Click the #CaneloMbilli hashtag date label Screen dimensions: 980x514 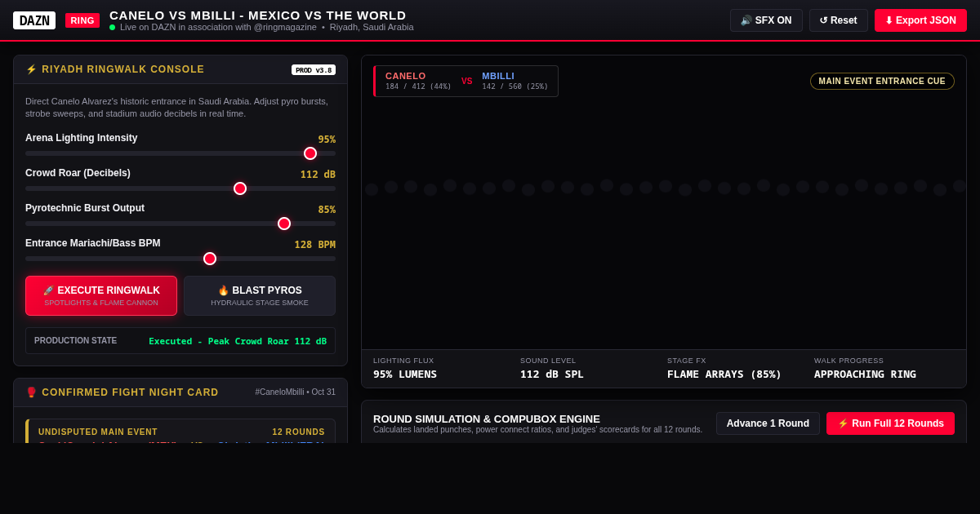[295, 392]
